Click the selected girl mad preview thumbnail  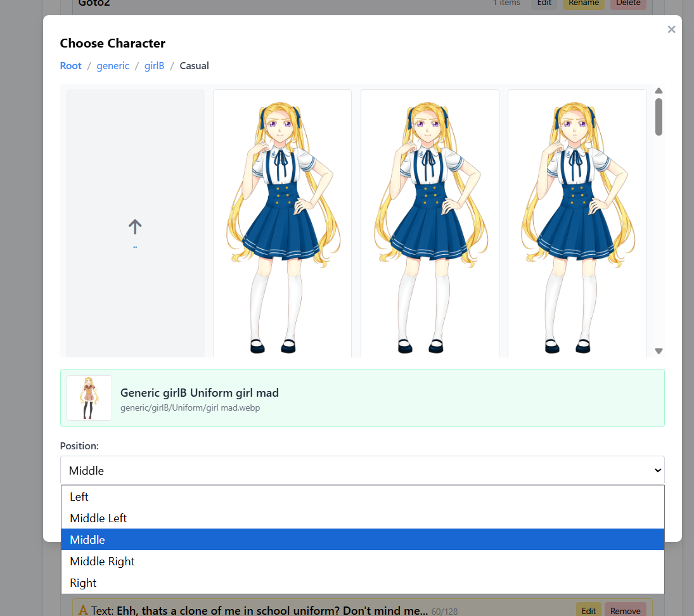point(89,398)
